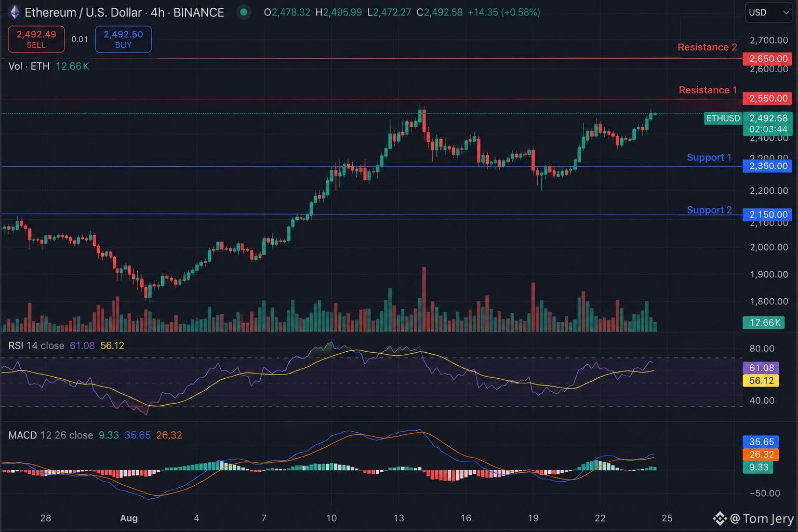Screen dimensions: 798x532
Task: Click the Resistance 1 line label
Action: point(708,90)
